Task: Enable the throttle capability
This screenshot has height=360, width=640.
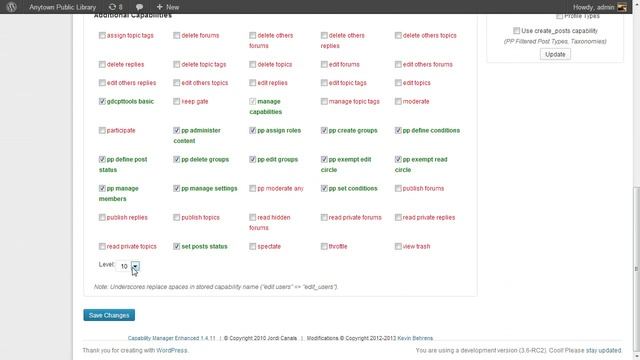Action: pyautogui.click(x=324, y=247)
